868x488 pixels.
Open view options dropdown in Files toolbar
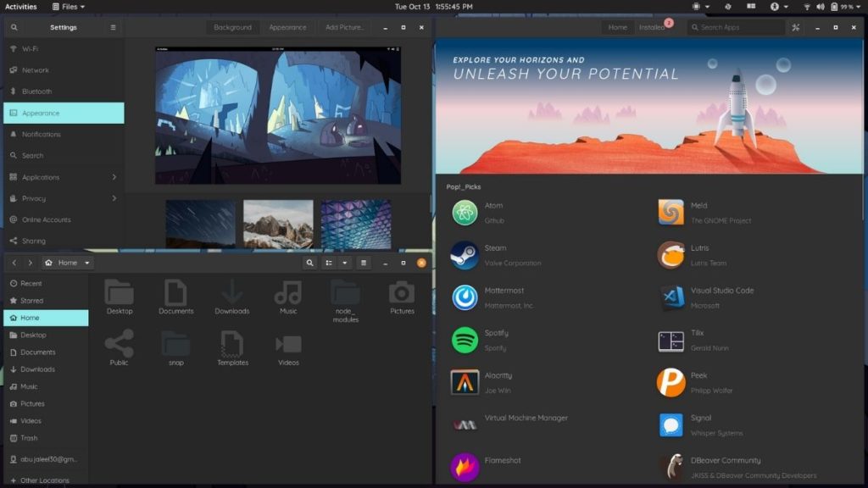[345, 263]
